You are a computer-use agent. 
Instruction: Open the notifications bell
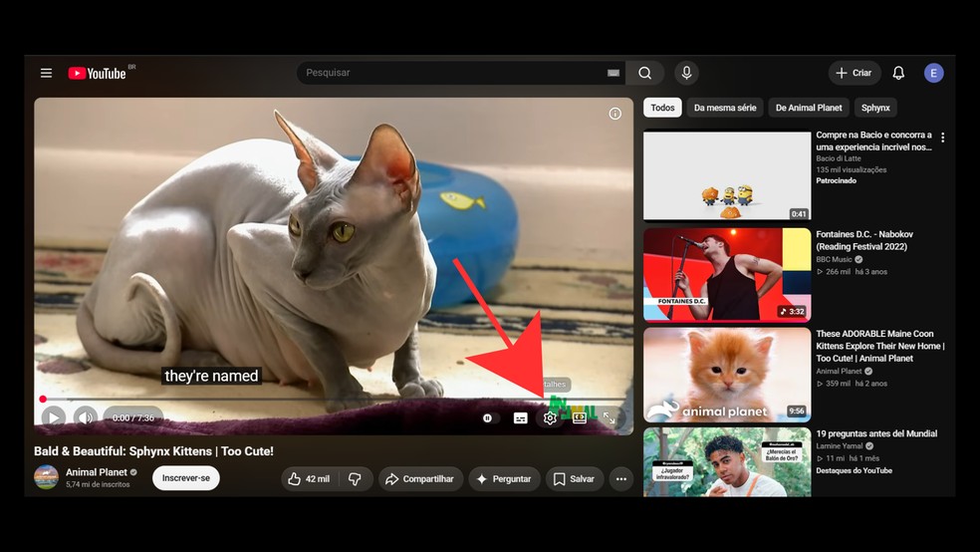(898, 73)
